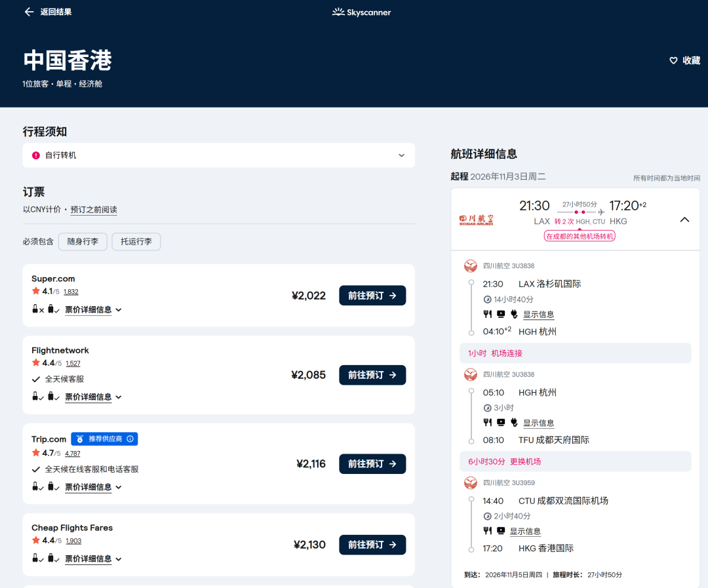Click entertainment icon on CTU to HKG segment
The width and height of the screenshot is (708, 588).
click(x=501, y=531)
